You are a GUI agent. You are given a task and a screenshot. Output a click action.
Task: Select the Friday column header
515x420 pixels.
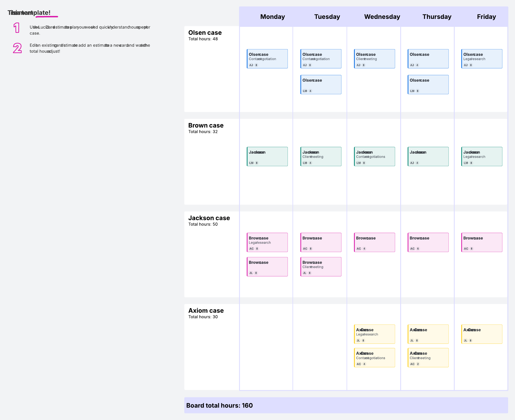tap(486, 17)
